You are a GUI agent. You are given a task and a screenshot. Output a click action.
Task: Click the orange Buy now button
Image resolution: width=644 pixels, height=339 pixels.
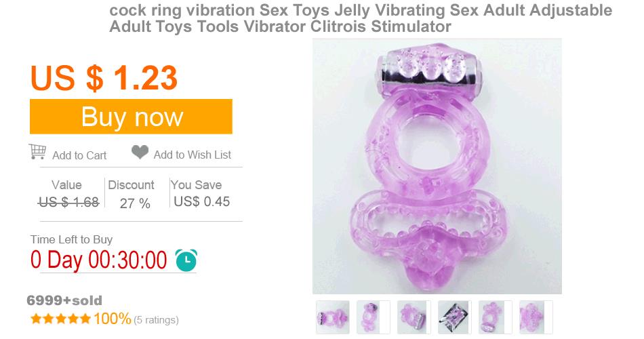131,117
